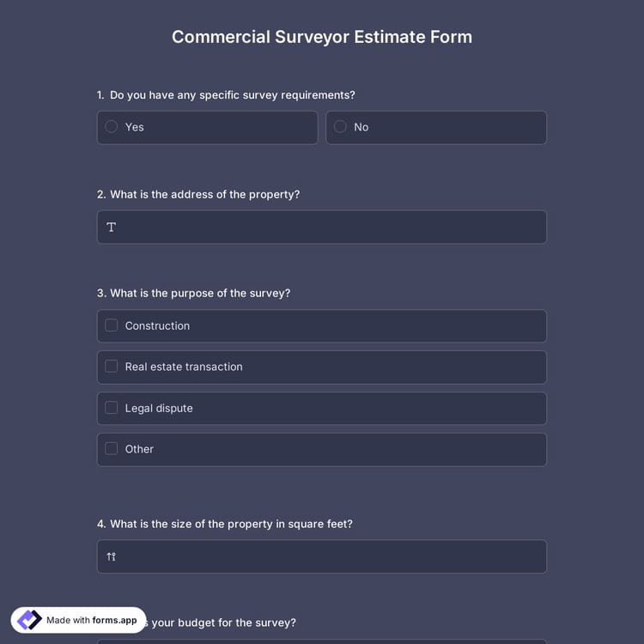Click the purpose of the survey question
The width and height of the screenshot is (644, 644).
coord(200,294)
